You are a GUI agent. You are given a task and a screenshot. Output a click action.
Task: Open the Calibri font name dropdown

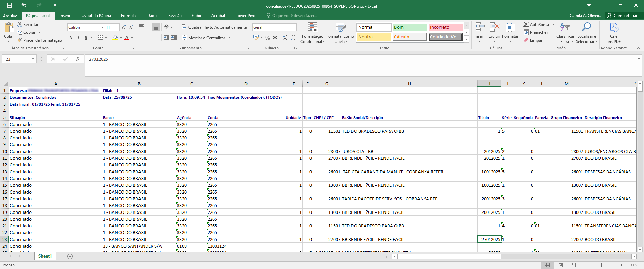pyautogui.click(x=102, y=27)
